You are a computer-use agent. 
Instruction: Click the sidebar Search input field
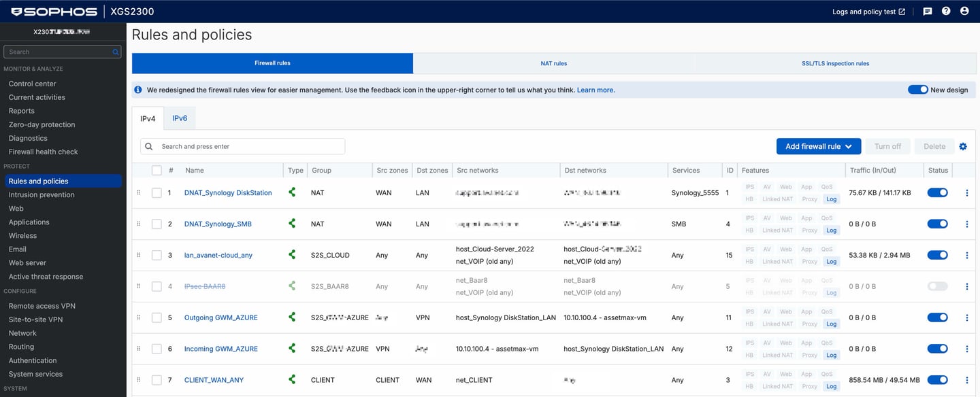(x=62, y=52)
